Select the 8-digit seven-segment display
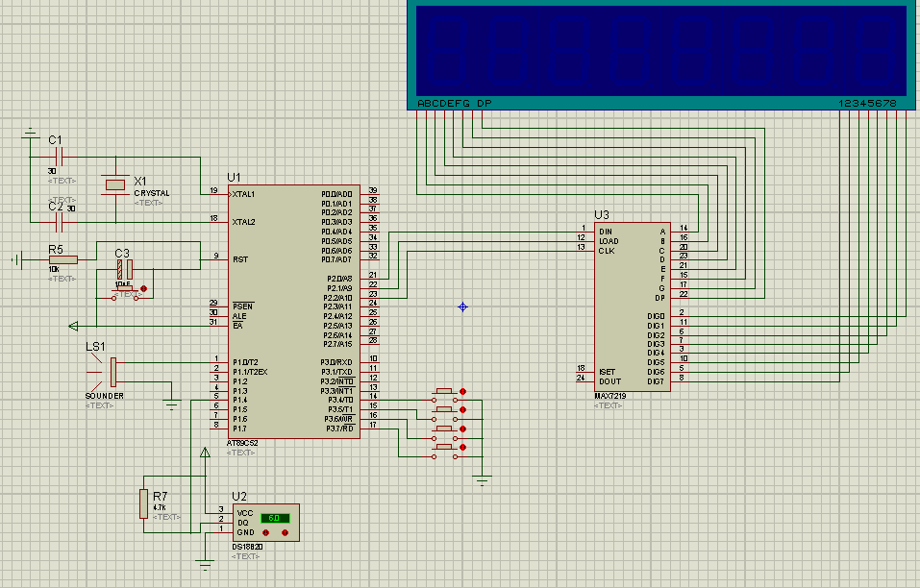The width and height of the screenshot is (920, 588). [661, 54]
